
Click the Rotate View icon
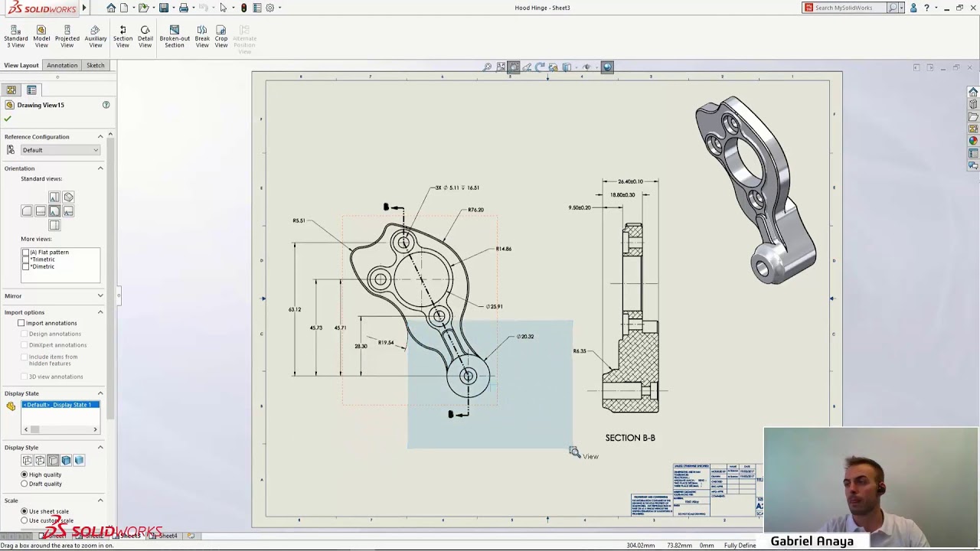(540, 67)
